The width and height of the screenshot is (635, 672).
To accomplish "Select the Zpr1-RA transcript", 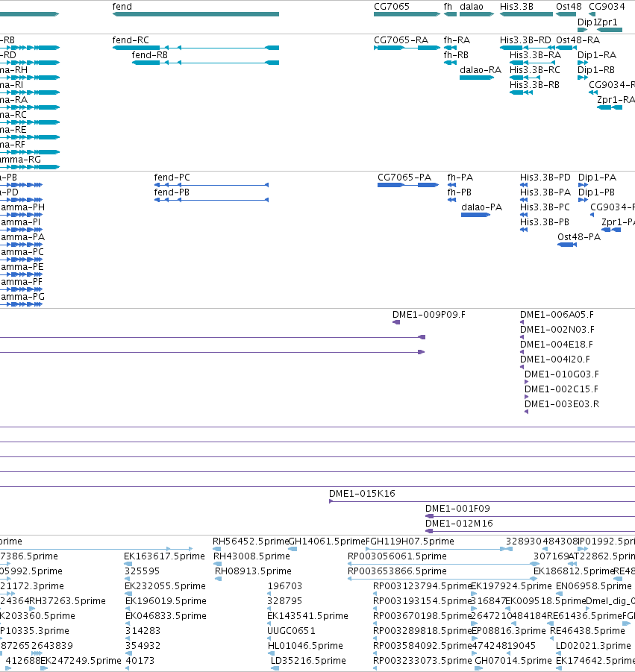I will click(x=610, y=107).
